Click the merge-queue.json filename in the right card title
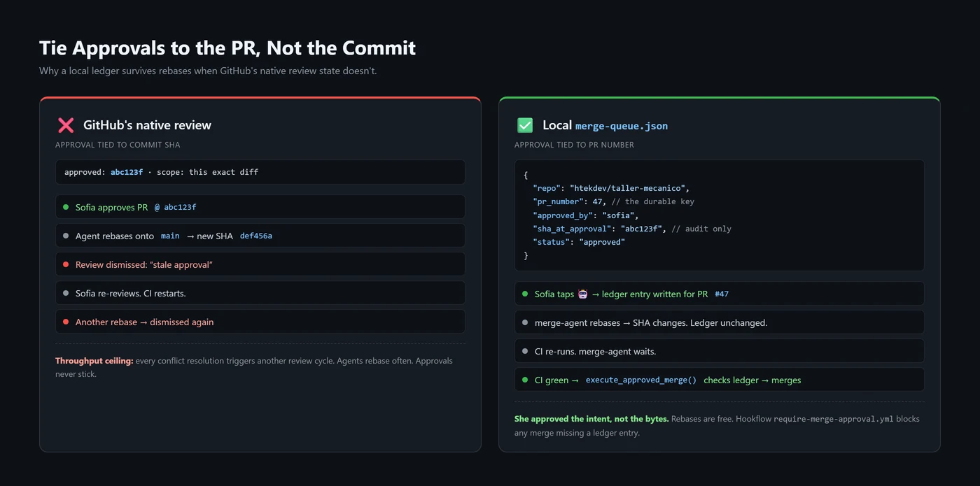This screenshot has width=980, height=486. [622, 126]
